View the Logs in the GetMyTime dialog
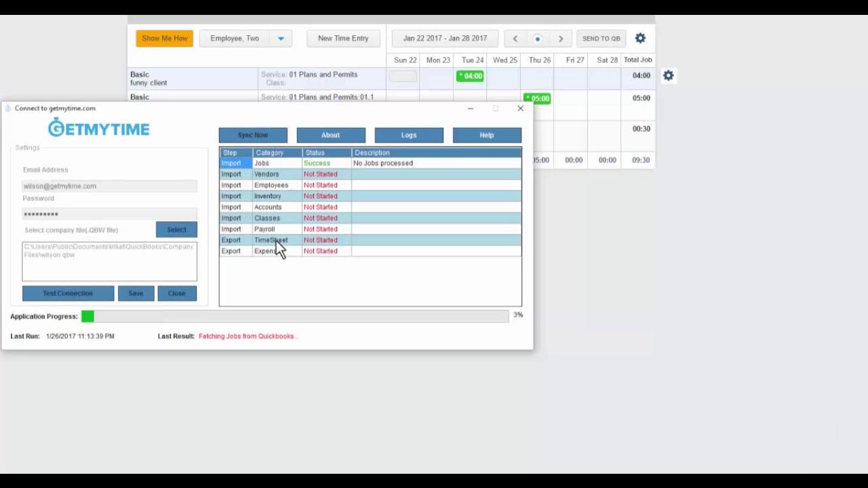The image size is (868, 488). click(409, 135)
